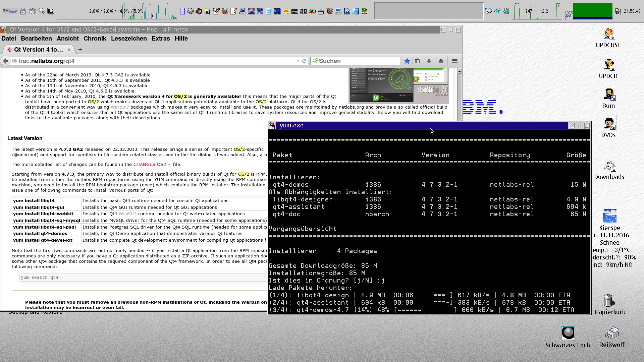Click the yum icon in the launch tray

pyautogui.click(x=286, y=11)
